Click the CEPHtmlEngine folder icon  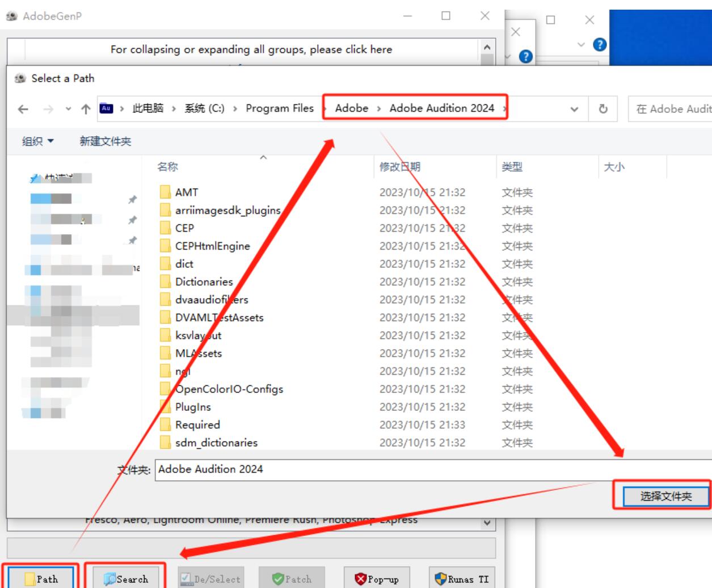pos(165,246)
